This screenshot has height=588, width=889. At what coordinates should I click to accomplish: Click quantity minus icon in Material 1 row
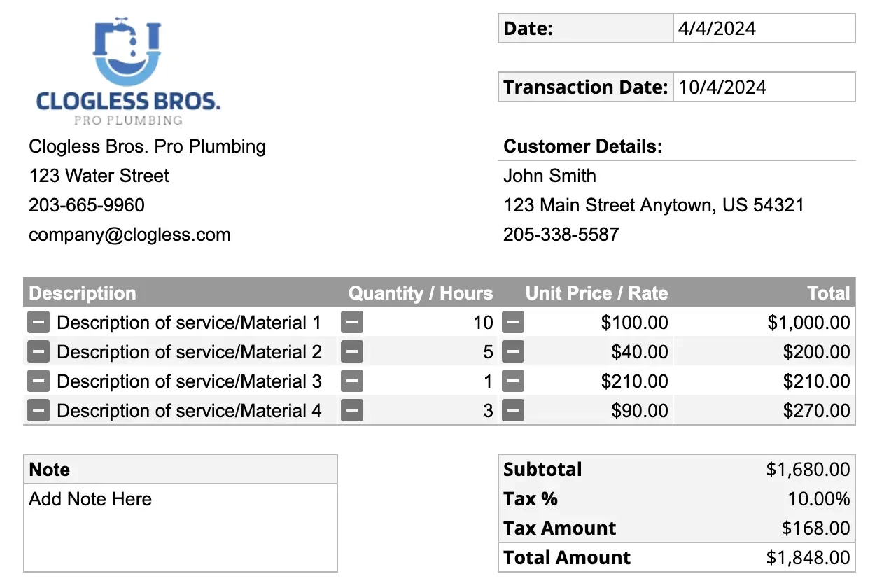click(x=352, y=323)
